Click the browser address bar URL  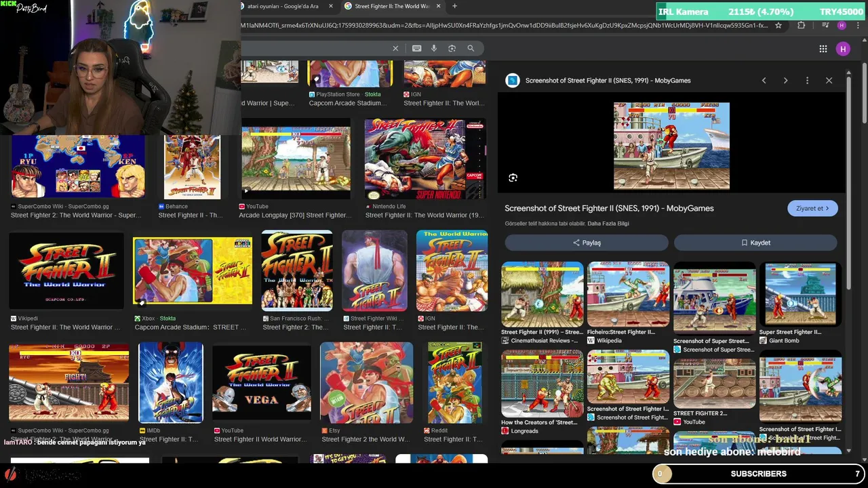tap(505, 25)
